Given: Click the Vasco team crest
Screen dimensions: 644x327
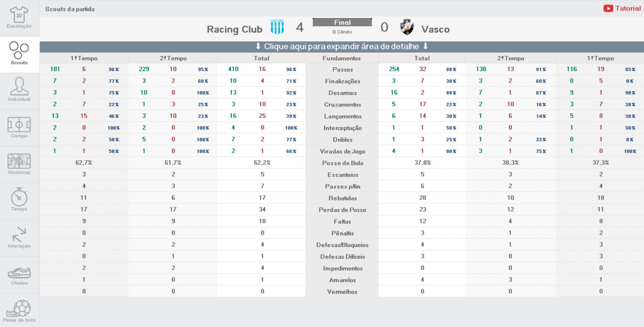Looking at the screenshot, I should click(407, 27).
